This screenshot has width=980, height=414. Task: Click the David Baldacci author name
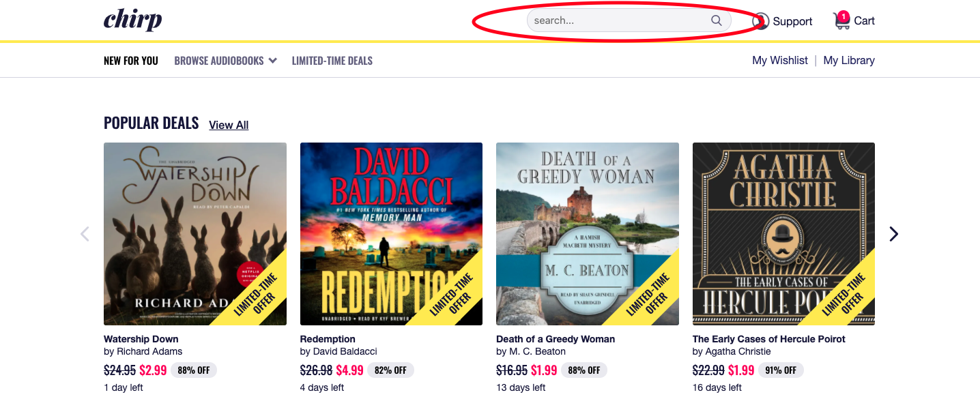click(x=345, y=351)
